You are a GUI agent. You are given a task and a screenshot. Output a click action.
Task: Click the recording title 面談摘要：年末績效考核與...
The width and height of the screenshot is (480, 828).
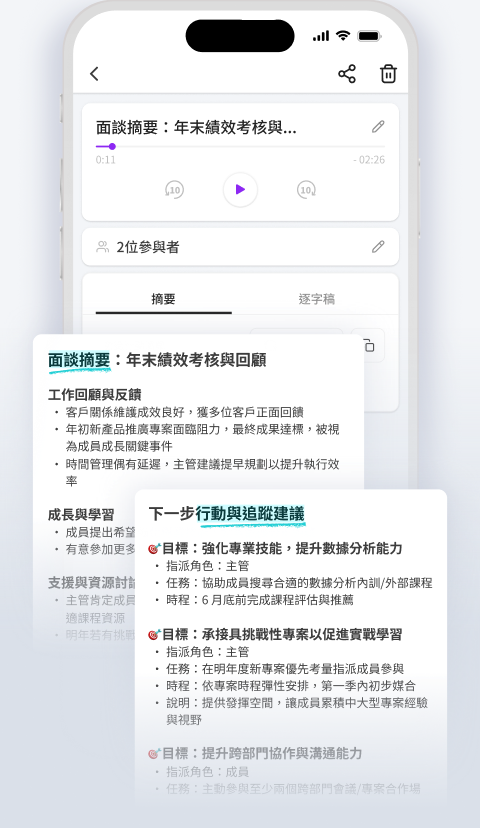click(x=196, y=127)
